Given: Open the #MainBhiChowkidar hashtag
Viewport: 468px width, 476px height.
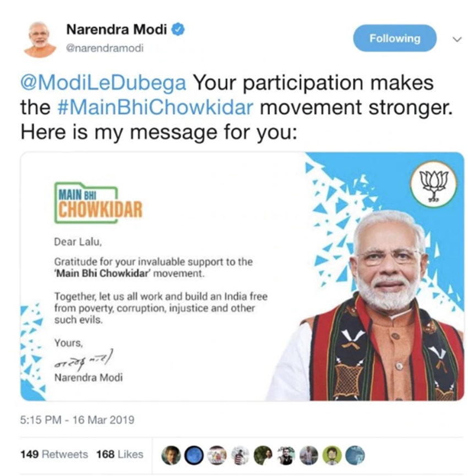Looking at the screenshot, I should click(x=155, y=107).
